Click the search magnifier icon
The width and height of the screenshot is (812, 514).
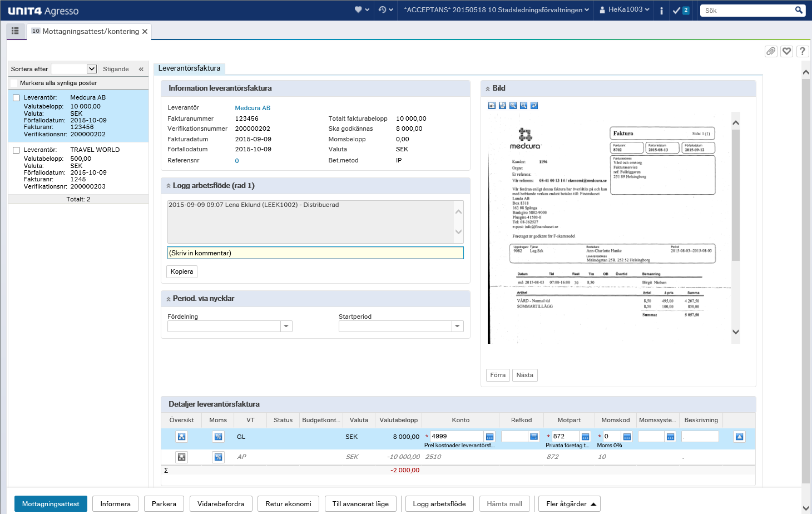click(x=799, y=10)
